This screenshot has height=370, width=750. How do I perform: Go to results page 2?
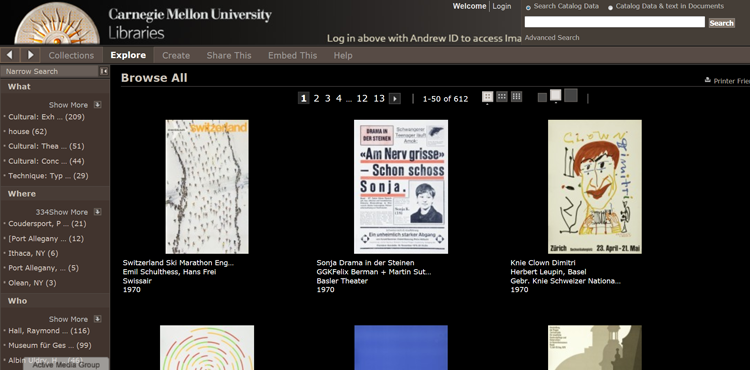click(x=316, y=98)
